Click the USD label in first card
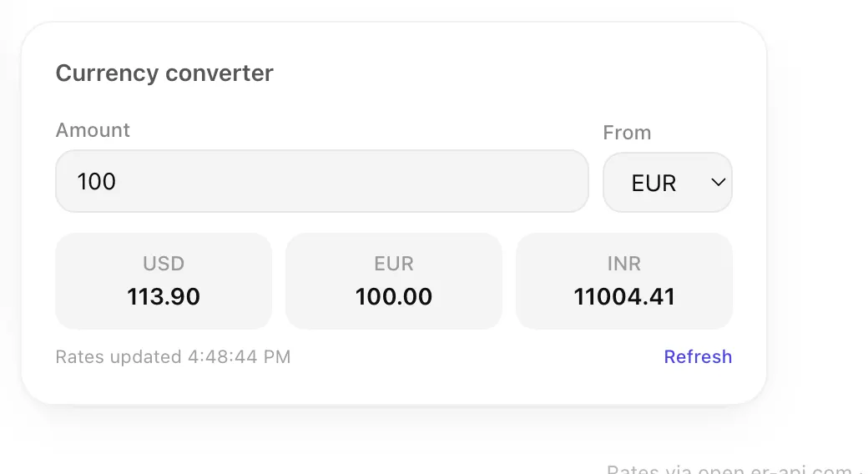This screenshot has height=474, width=868. point(164,264)
